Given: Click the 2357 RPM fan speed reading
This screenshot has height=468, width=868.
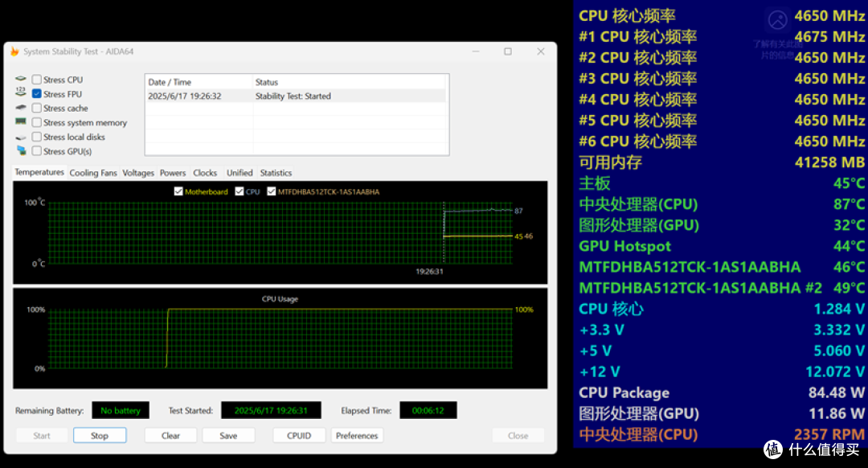Looking at the screenshot, I should pyautogui.click(x=829, y=435).
